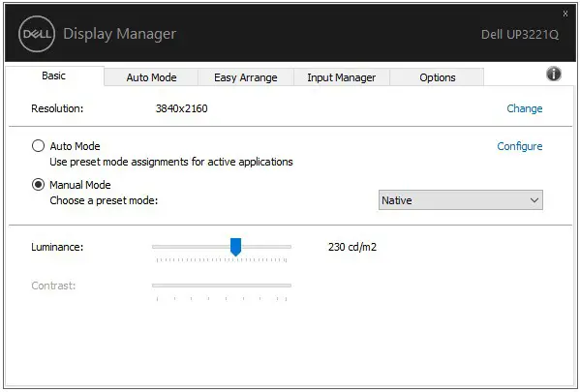Open the Options tab
Screen dimensions: 580x392
438,77
